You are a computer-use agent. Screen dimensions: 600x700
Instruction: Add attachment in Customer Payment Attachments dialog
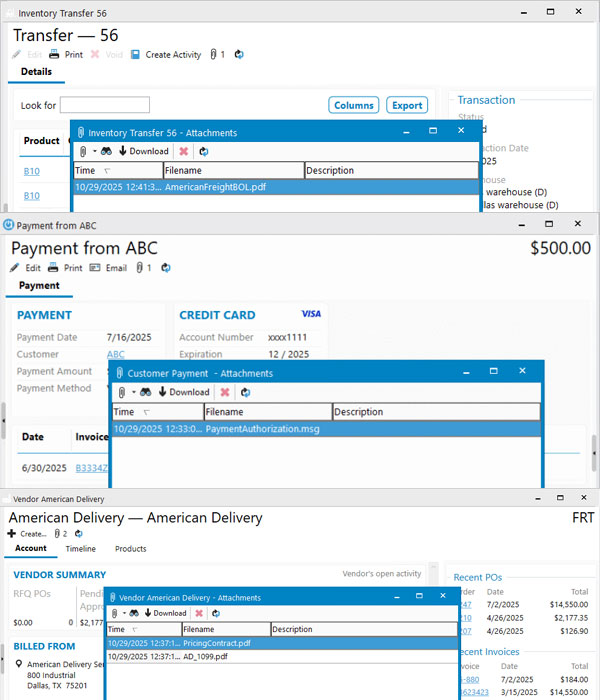tap(122, 392)
